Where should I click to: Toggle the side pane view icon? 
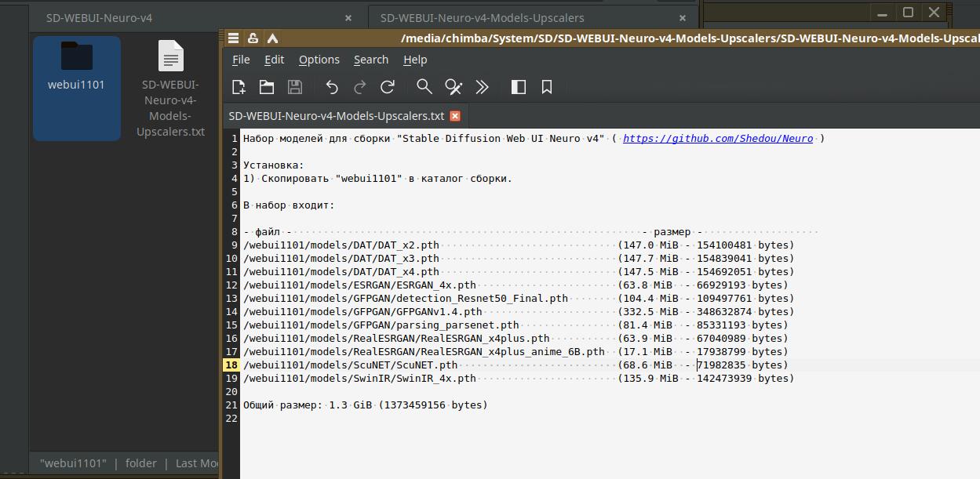[x=519, y=87]
